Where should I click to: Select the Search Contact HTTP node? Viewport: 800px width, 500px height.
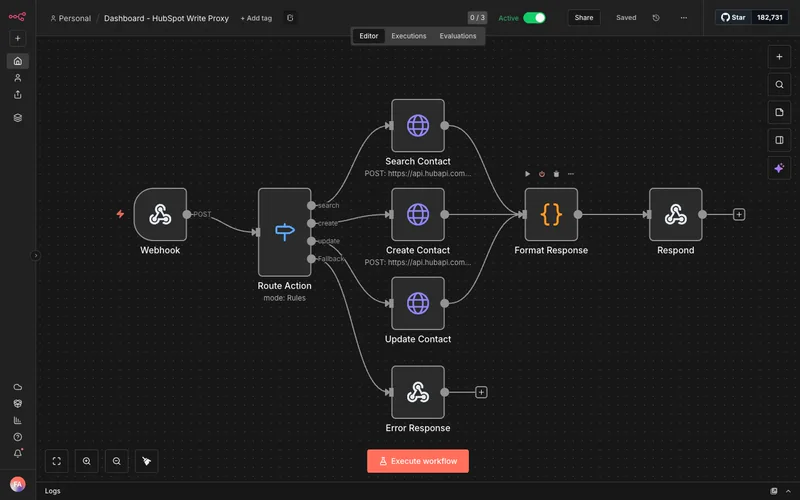point(418,126)
